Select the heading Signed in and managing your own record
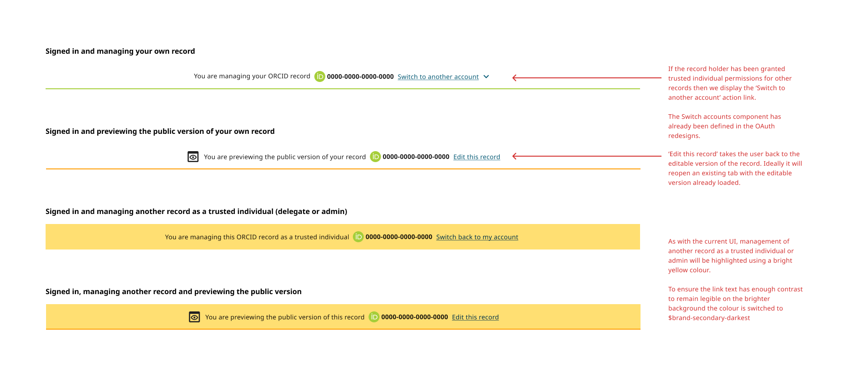Image resolution: width=868 pixels, height=387 pixels. 120,51
